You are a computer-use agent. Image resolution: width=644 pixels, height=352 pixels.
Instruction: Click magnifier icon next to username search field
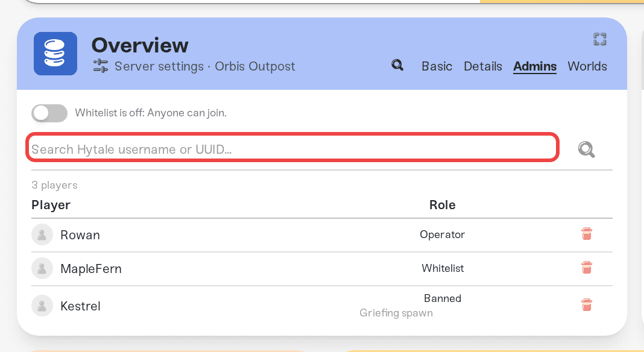click(586, 149)
